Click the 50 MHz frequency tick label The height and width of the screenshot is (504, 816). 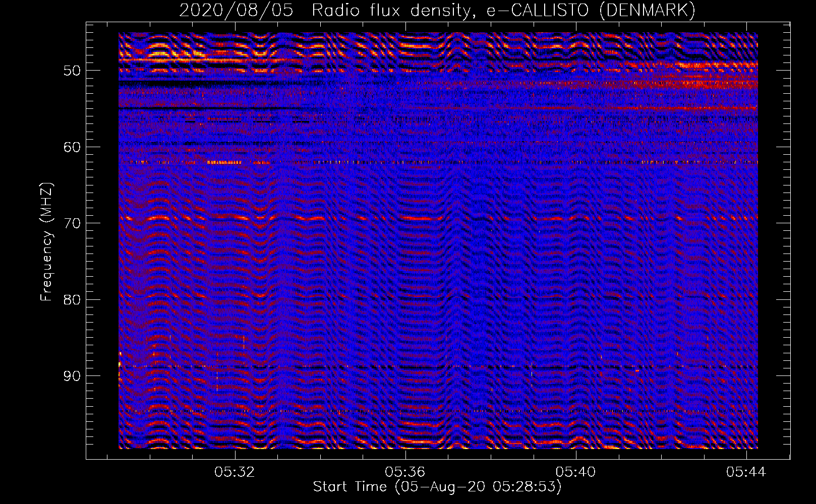click(72, 71)
